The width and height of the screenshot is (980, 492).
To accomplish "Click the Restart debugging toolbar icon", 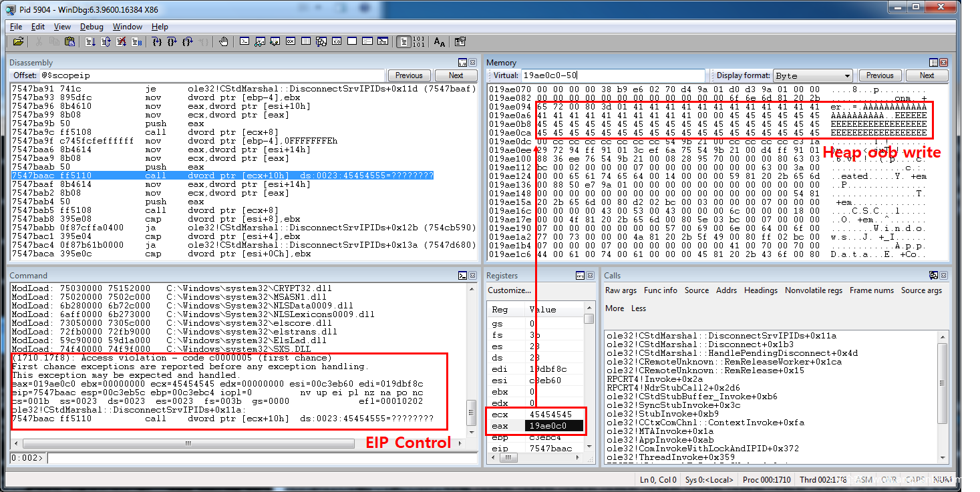I will tap(106, 41).
